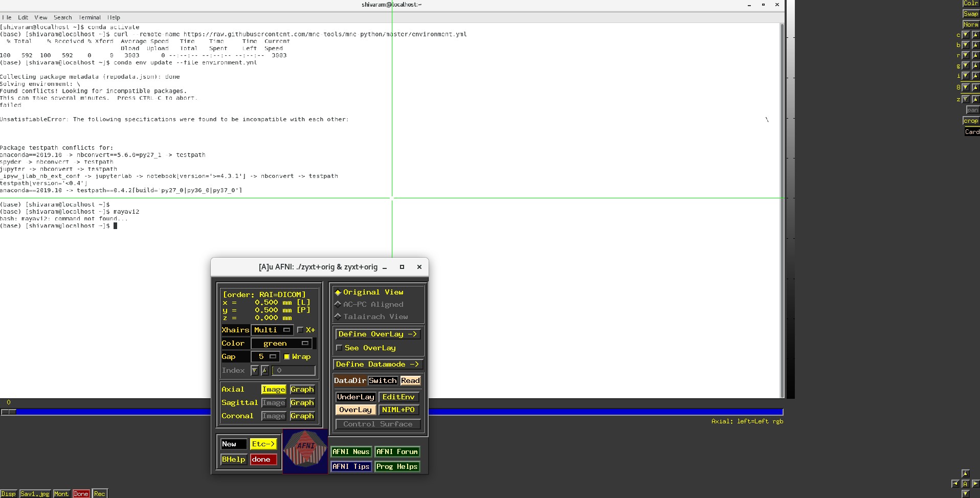Click the DataDir Read button
Viewport: 980px width, 498px height.
[410, 380]
